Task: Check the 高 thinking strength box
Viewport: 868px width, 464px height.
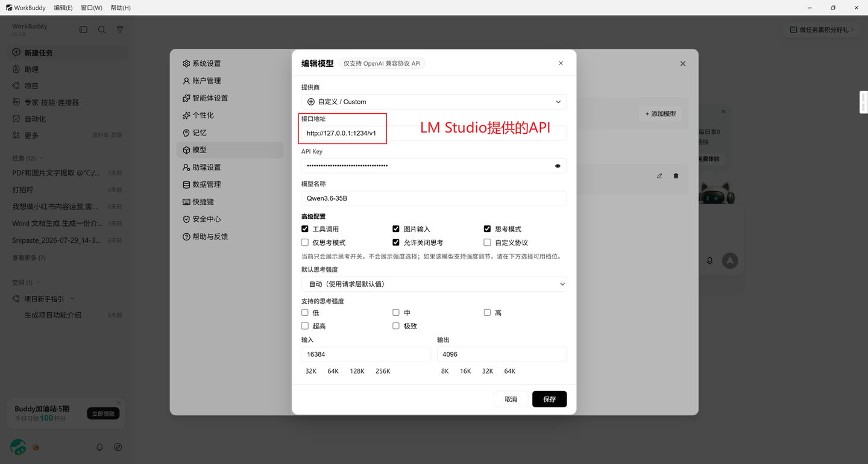Action: [x=487, y=313]
